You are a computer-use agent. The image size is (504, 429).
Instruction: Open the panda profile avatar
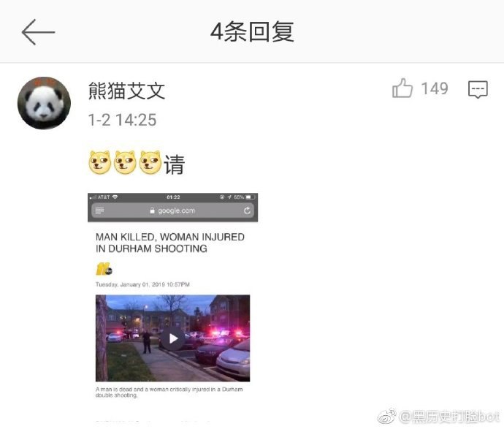click(44, 103)
